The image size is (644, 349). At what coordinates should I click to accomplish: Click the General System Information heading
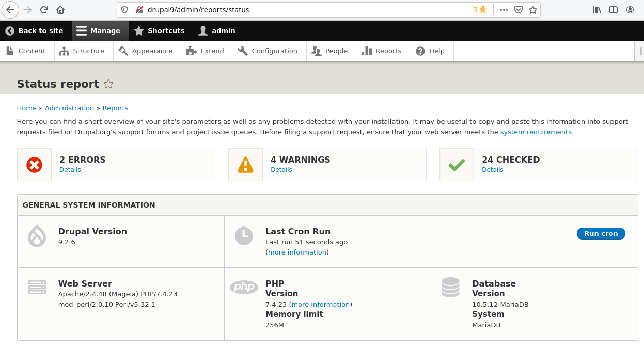[89, 205]
